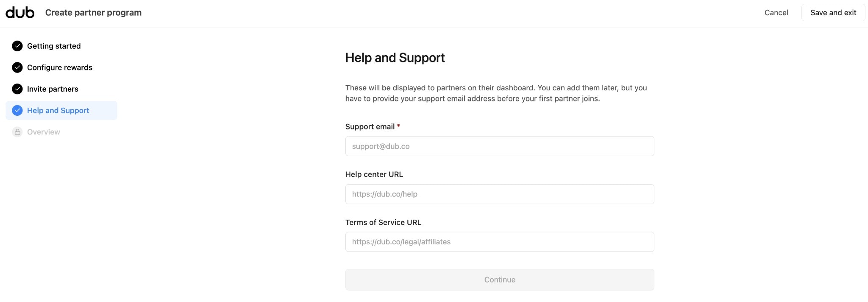Select the Help and Support step

[x=58, y=110]
